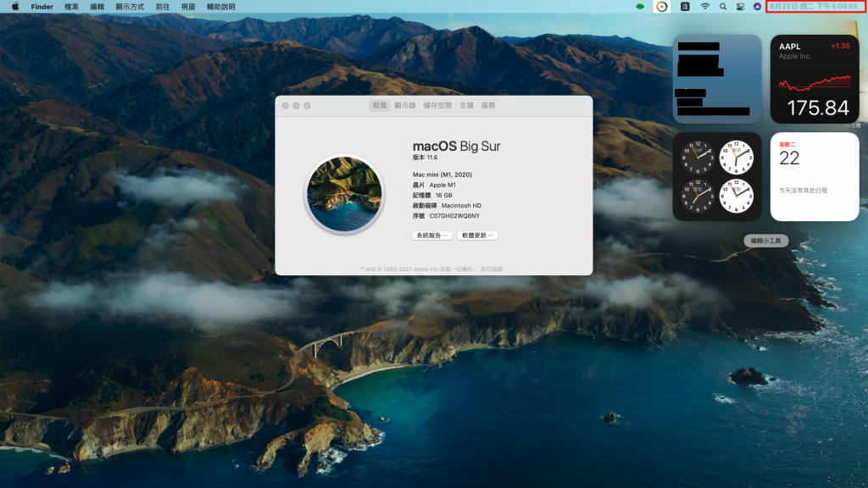Open the 注 input method menu

(x=685, y=7)
